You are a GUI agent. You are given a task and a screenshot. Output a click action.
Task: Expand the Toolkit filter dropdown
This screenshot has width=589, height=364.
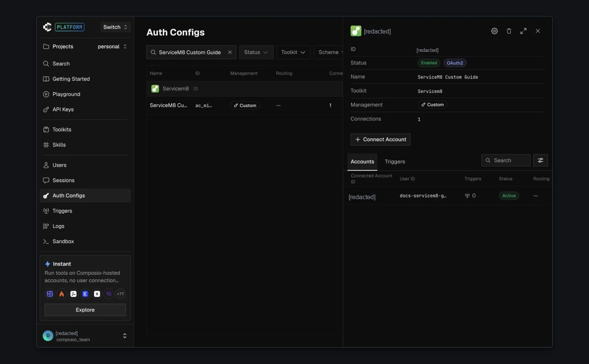pos(293,52)
